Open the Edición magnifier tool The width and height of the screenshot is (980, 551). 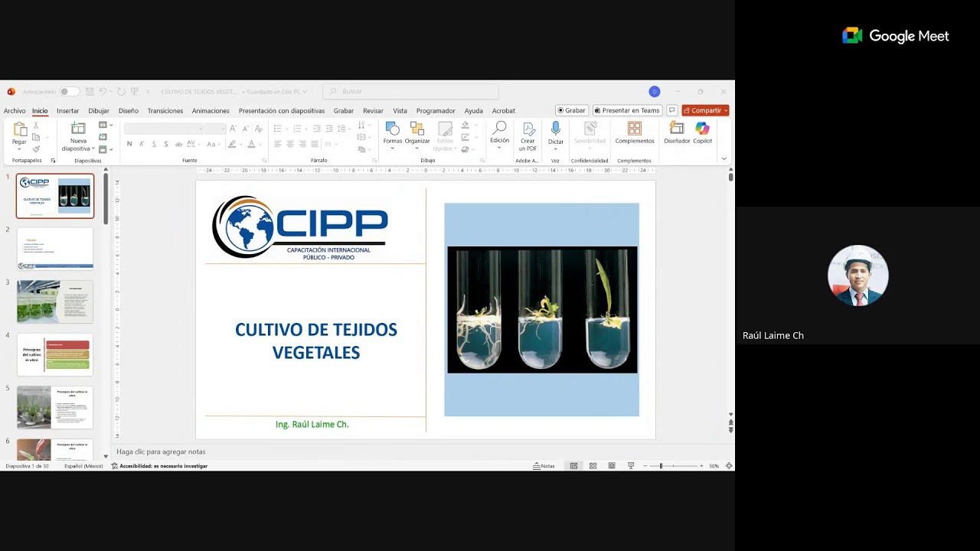(x=500, y=128)
